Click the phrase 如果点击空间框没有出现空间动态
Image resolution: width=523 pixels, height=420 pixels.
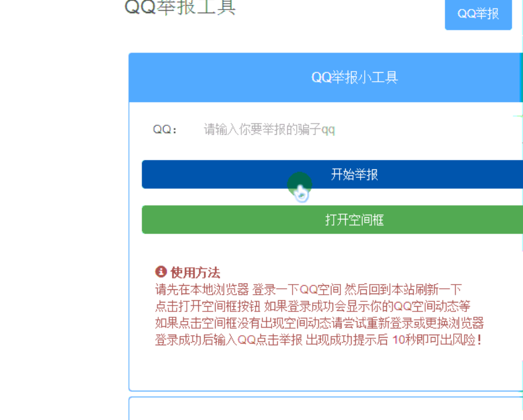(x=244, y=323)
